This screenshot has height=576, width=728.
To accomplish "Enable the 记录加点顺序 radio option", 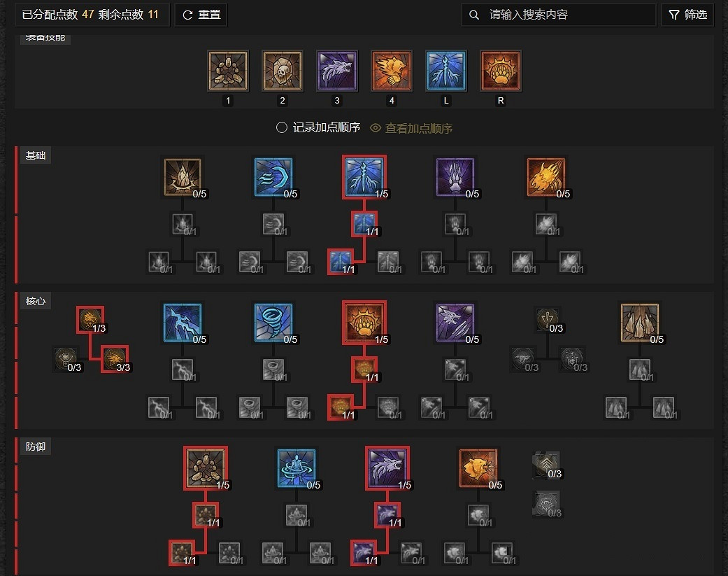I will (x=281, y=128).
